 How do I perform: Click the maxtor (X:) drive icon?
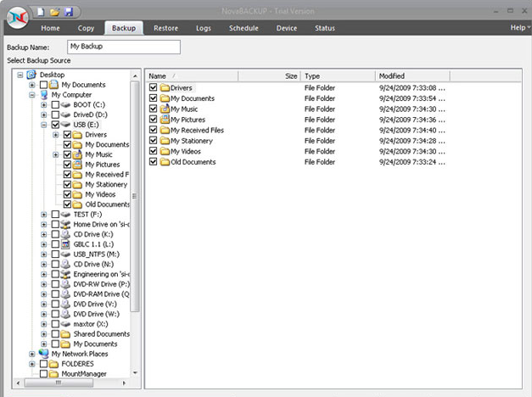tap(65, 324)
